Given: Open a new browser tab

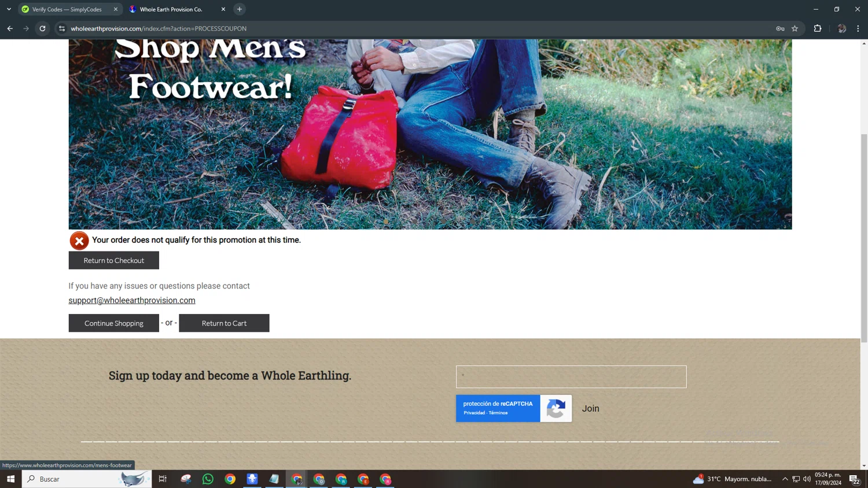Looking at the screenshot, I should click(240, 9).
